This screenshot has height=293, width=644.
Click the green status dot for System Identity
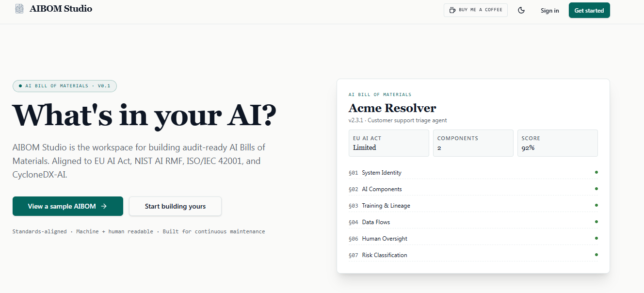click(x=596, y=172)
